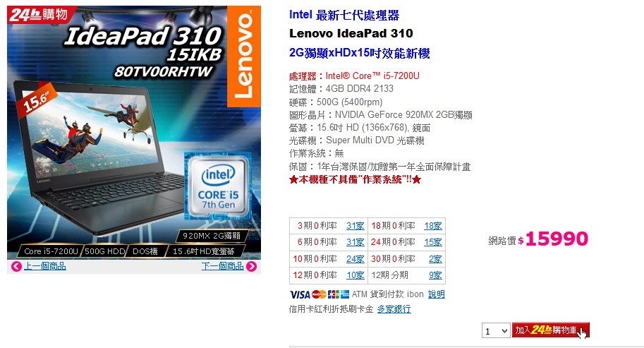Click the orange Lenovo brand logo
Image resolution: width=644 pixels, height=348 pixels.
[244, 56]
